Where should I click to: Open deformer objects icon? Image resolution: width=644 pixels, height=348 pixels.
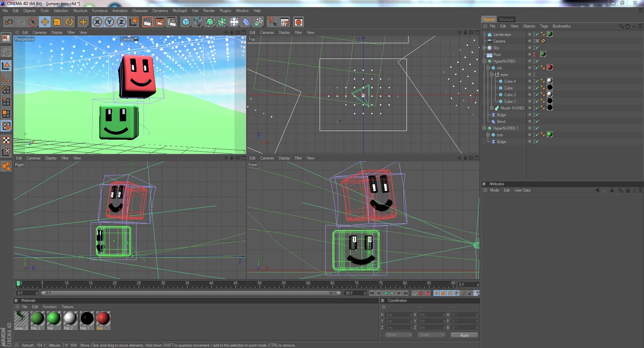(x=246, y=22)
